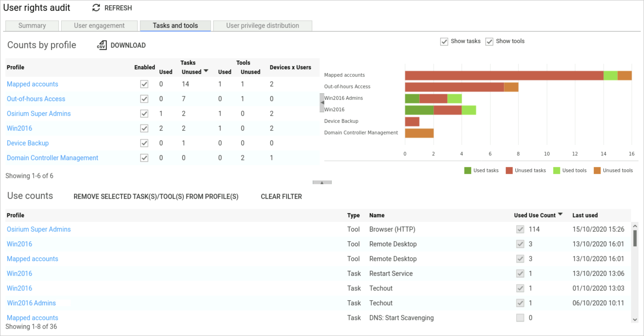This screenshot has width=644, height=336.
Task: Sort by the Tasks Unused column arrow
Action: point(206,71)
